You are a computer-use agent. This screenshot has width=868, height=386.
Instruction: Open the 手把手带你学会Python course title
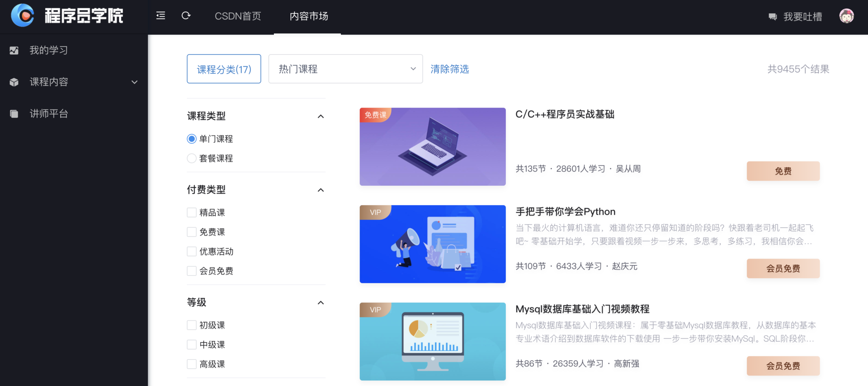pos(566,212)
